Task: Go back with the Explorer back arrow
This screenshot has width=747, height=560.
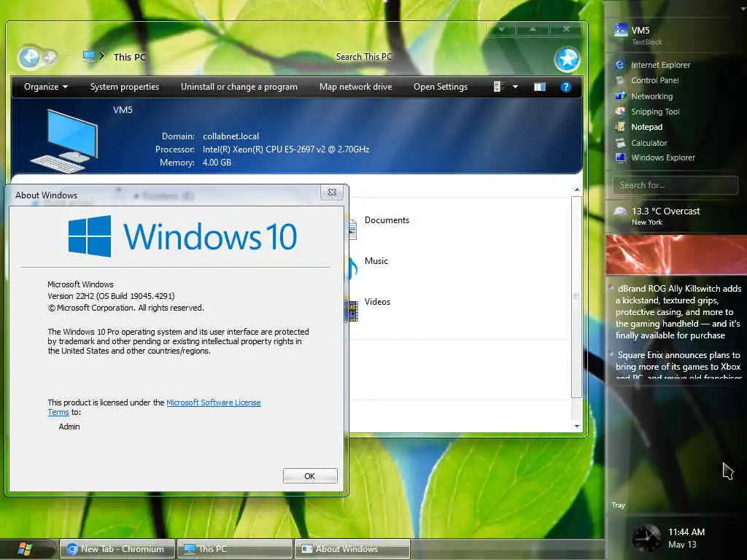Action: (29, 58)
